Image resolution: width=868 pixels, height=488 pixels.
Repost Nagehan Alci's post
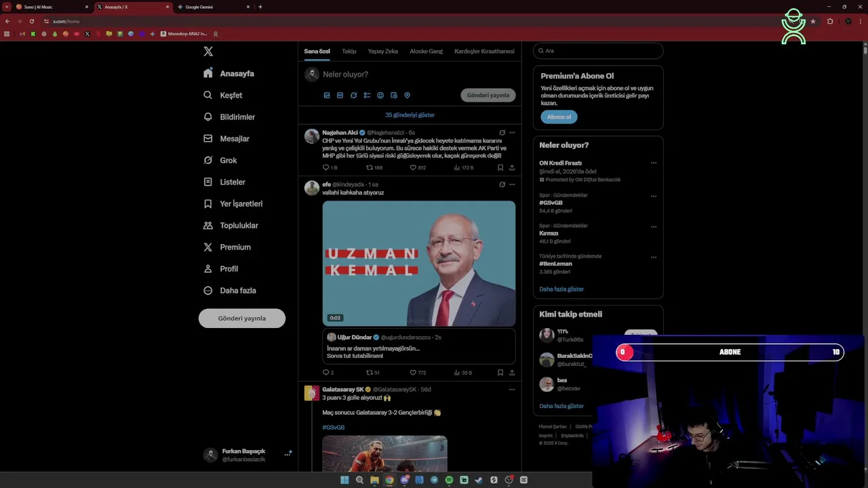(374, 167)
